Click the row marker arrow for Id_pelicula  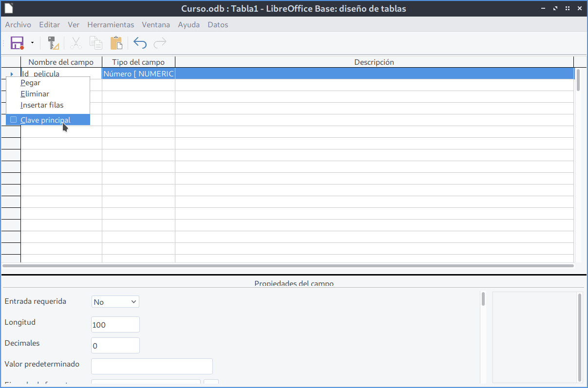click(11, 74)
